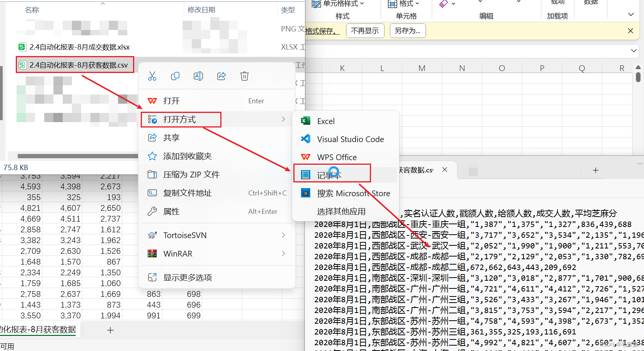Image resolution: width=644 pixels, height=351 pixels.
Task: Close the Notepad csv tab
Action: pyautogui.click(x=444, y=170)
